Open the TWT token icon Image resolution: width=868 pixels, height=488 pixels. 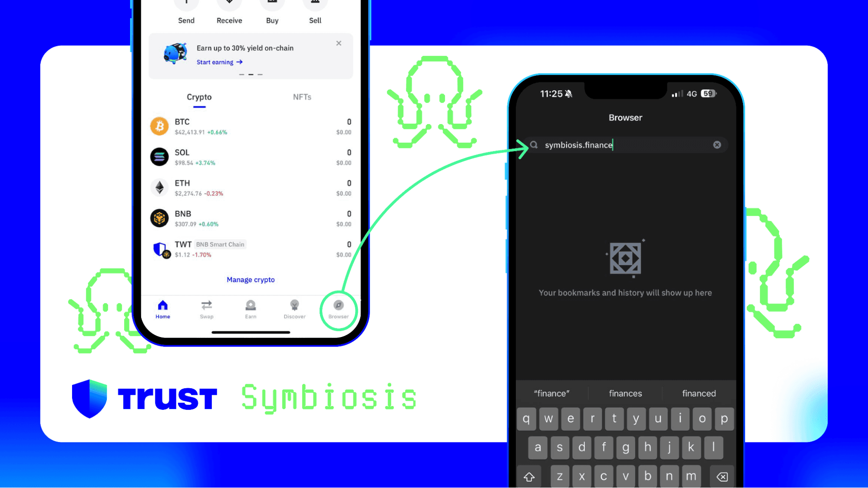tap(161, 250)
